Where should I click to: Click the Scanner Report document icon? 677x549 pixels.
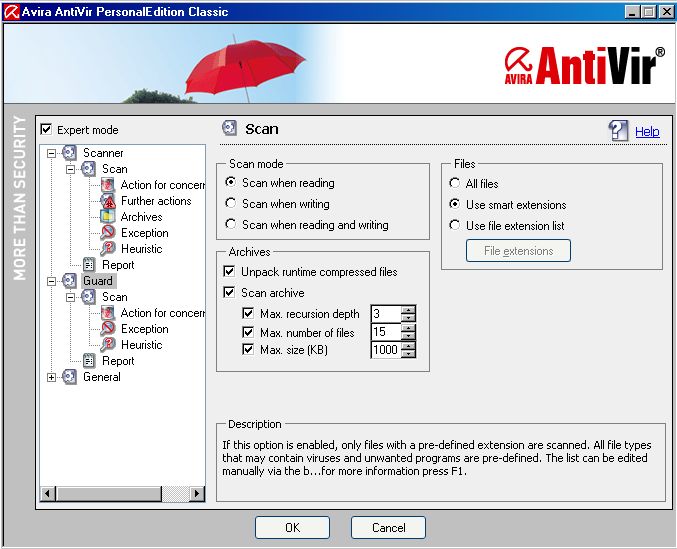coord(89,265)
